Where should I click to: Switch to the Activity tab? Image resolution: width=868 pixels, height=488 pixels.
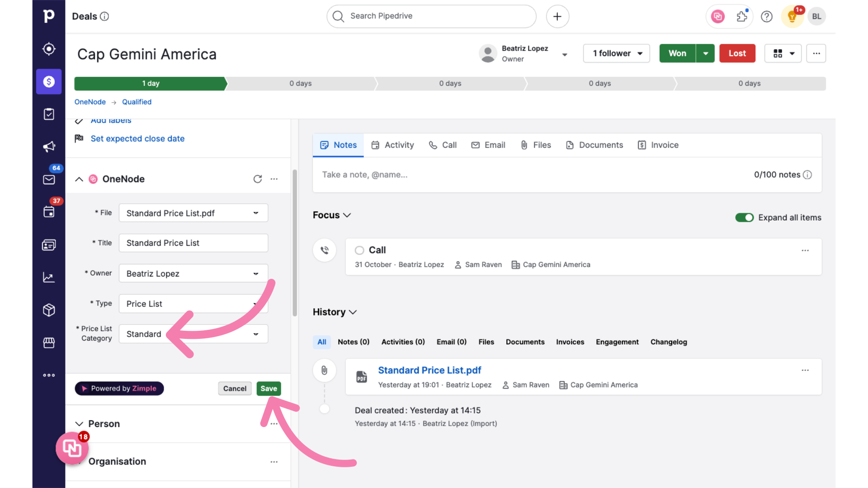[392, 145]
